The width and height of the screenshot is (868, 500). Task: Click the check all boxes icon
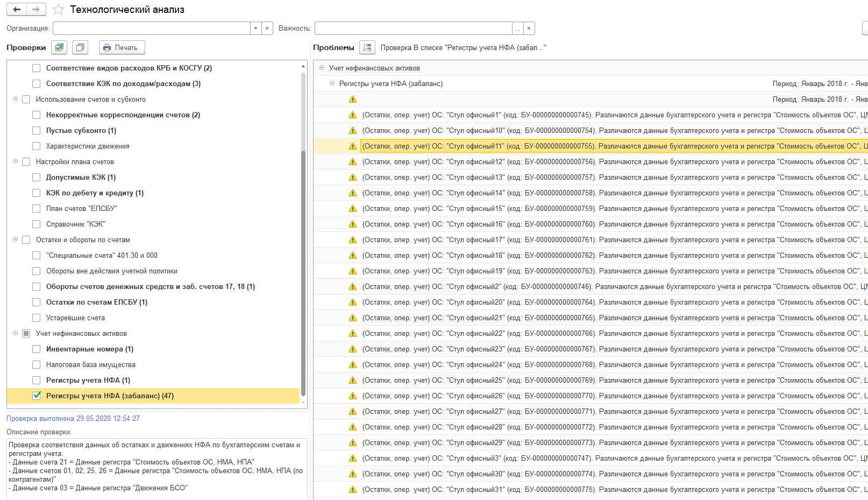pos(59,47)
